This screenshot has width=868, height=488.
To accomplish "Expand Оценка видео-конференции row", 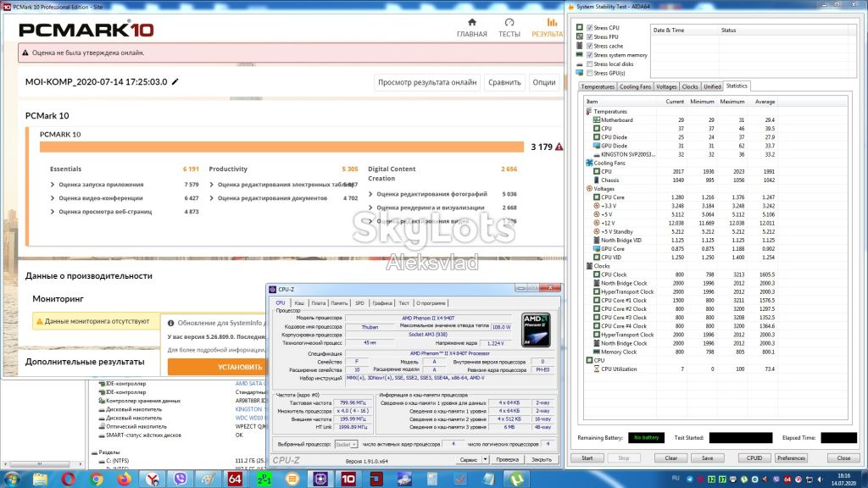I will click(53, 198).
